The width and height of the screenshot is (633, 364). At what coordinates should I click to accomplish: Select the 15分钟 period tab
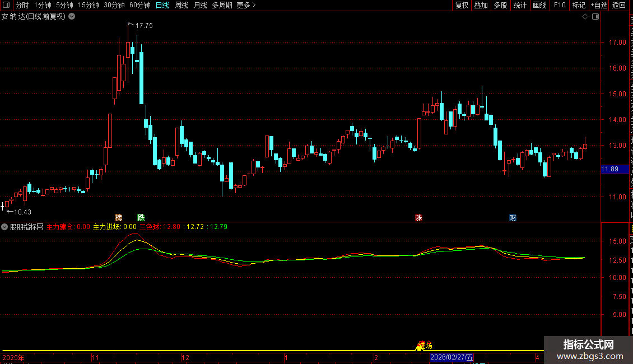pos(89,5)
